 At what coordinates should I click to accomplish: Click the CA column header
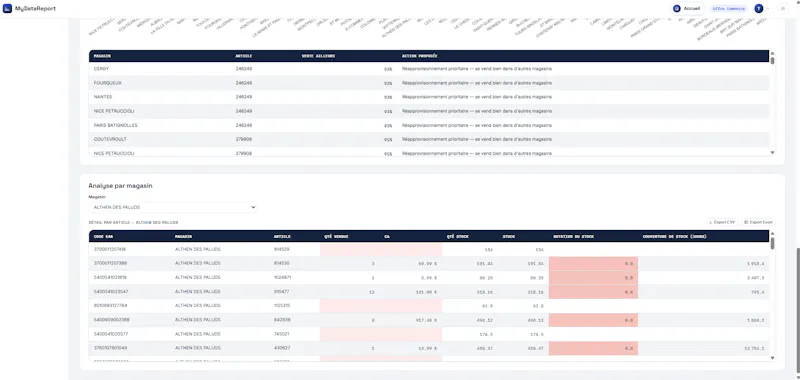387,236
